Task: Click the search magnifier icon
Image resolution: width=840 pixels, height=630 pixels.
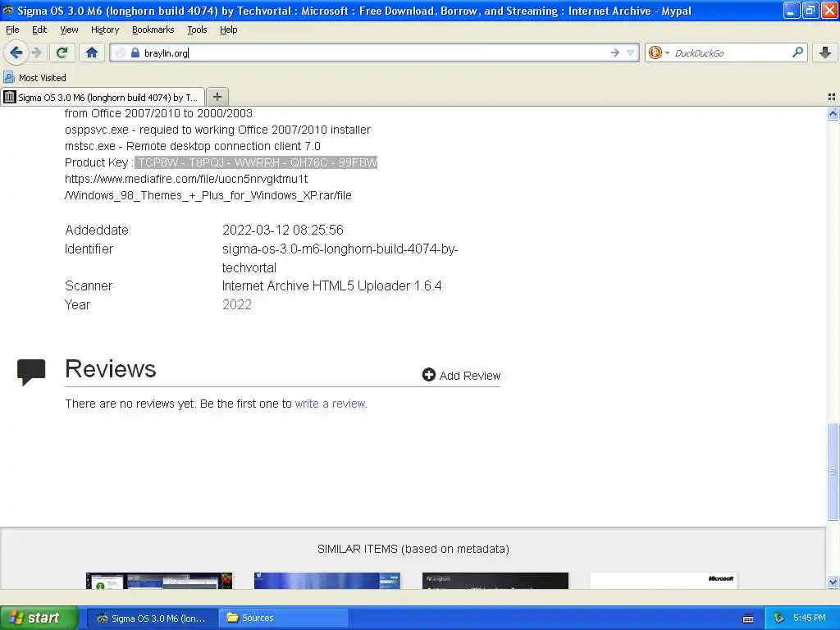Action: coord(797,52)
